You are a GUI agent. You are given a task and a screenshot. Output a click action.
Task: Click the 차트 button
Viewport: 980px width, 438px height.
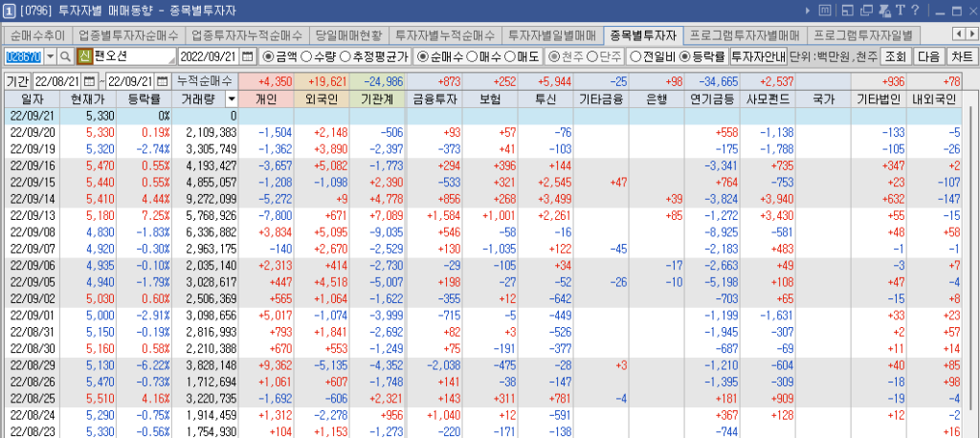pyautogui.click(x=962, y=56)
